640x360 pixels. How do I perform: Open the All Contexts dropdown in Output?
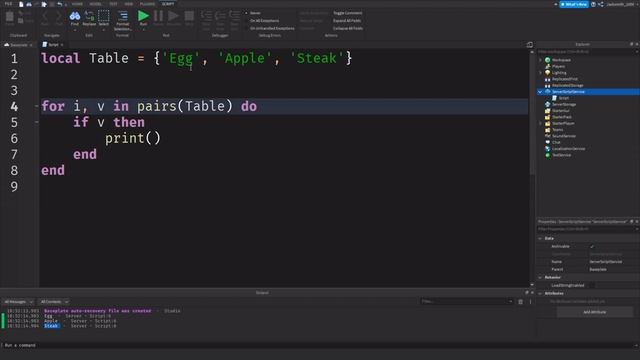pyautogui.click(x=54, y=302)
